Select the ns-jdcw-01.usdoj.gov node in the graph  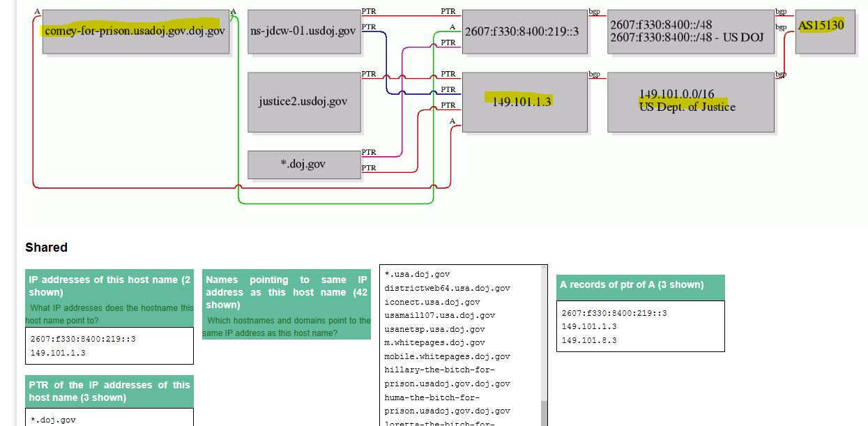(303, 31)
